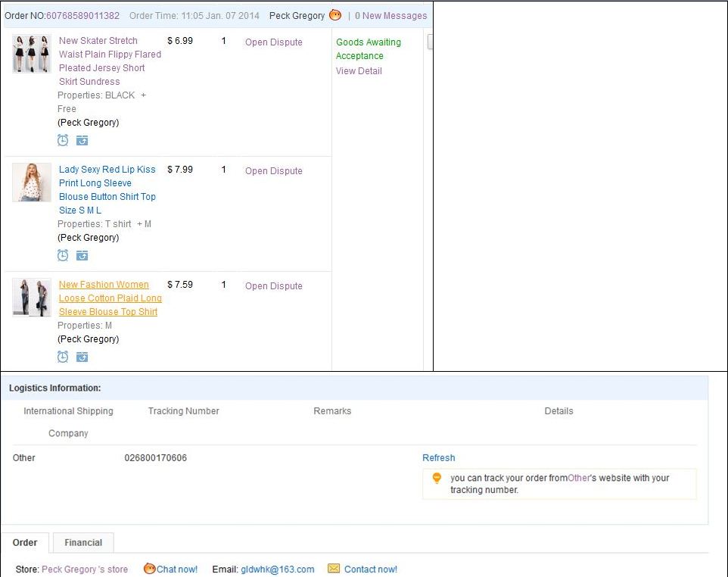Click the chat face icon beside Peck Gregory in order header
728x577 pixels.
pos(335,15)
